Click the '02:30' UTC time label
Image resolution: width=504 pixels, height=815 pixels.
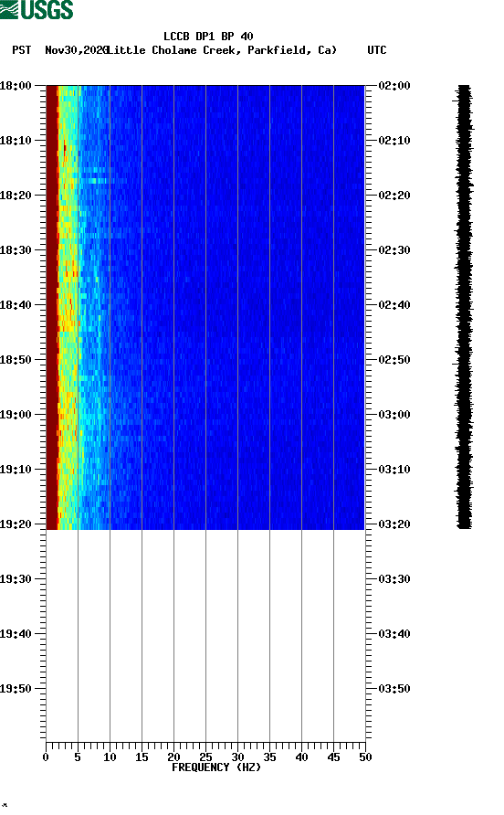394,250
